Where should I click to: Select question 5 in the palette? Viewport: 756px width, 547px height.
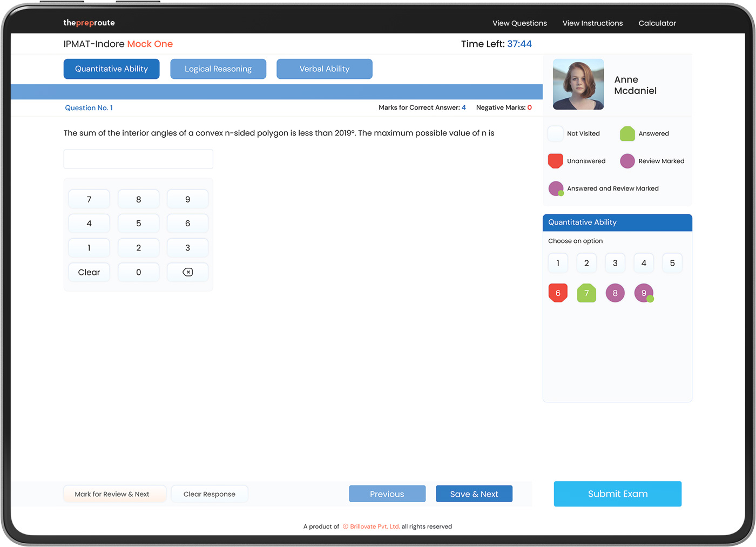[x=672, y=263]
